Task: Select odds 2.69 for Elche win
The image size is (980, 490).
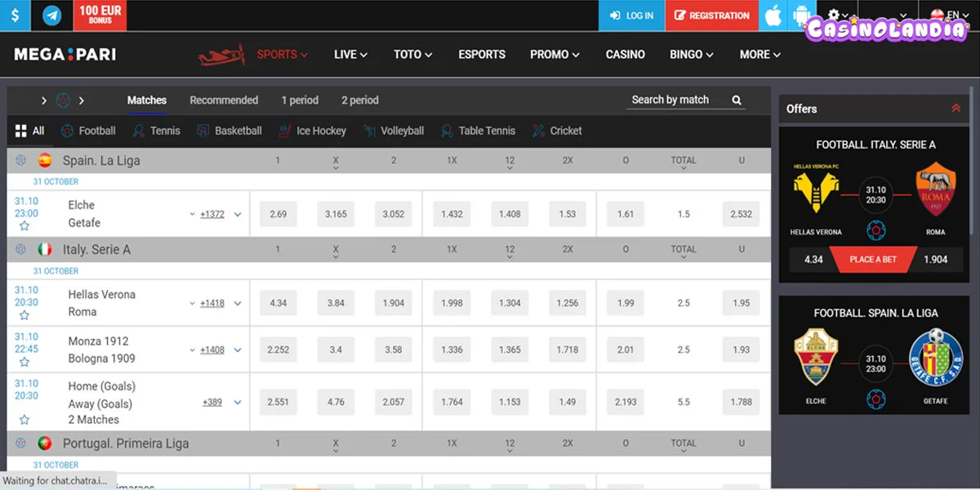Action: (x=278, y=214)
